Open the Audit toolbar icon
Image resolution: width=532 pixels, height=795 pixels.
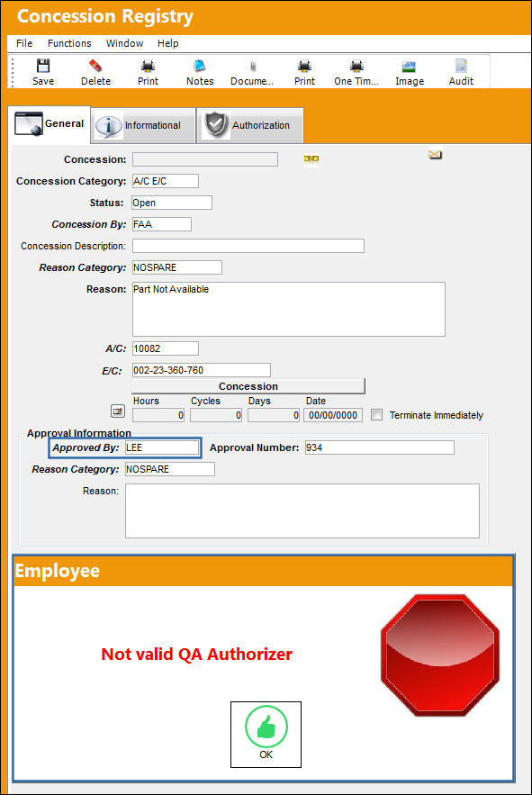coord(461,66)
